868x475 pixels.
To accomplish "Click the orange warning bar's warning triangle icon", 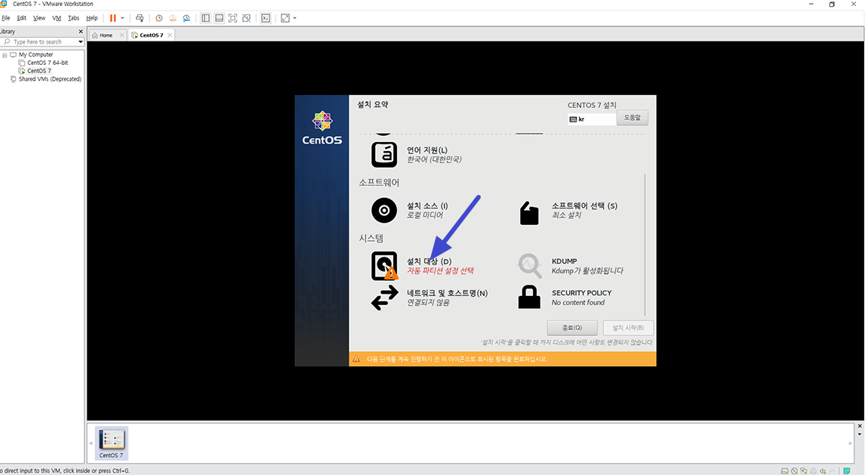I will (356, 359).
